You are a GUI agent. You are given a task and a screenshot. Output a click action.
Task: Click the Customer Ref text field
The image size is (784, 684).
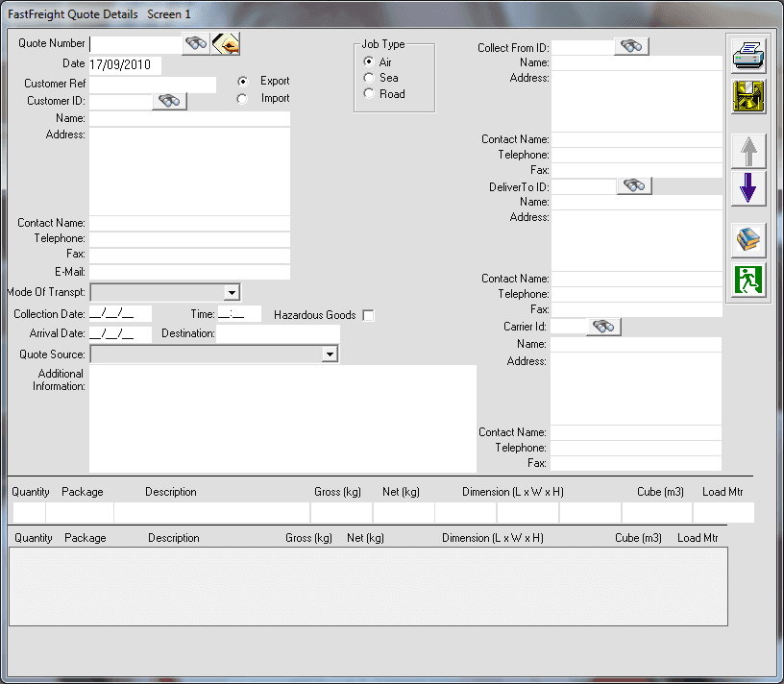153,85
